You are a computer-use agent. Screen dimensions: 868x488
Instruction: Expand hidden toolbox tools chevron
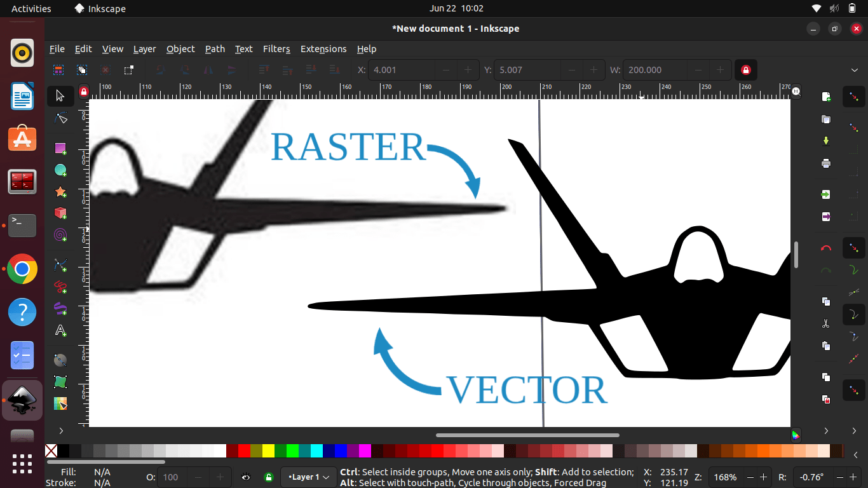click(x=61, y=431)
